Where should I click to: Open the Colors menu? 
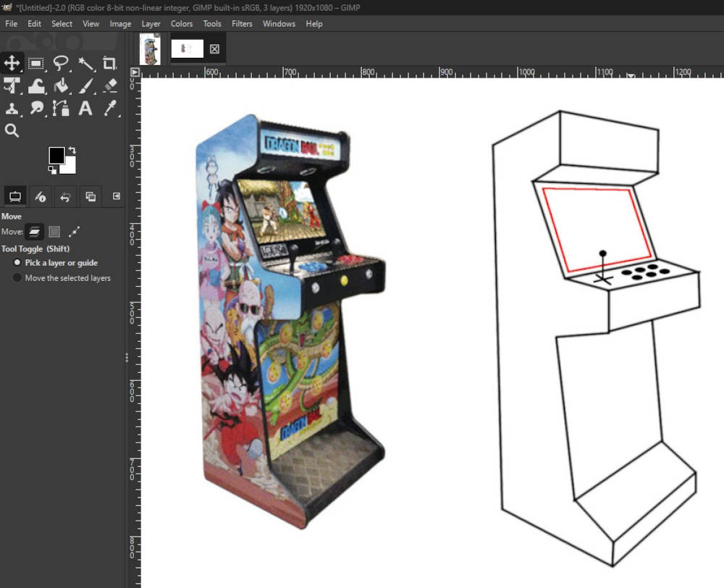coord(182,23)
